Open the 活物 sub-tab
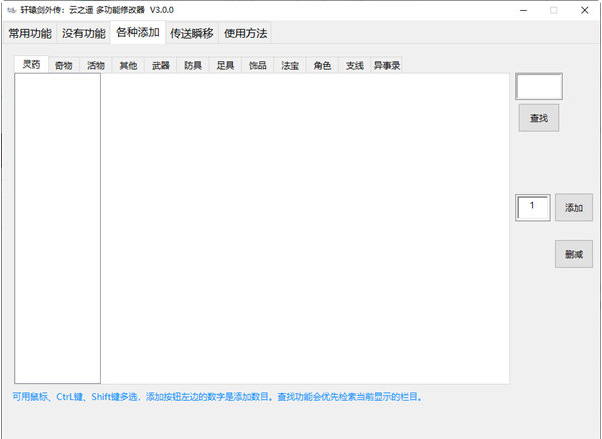The image size is (602, 439). [x=96, y=65]
